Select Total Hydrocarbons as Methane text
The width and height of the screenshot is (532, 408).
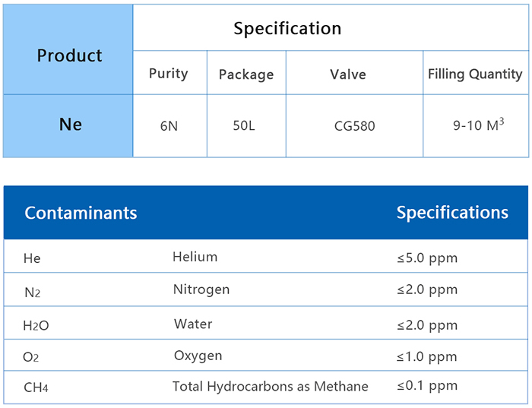[271, 387]
